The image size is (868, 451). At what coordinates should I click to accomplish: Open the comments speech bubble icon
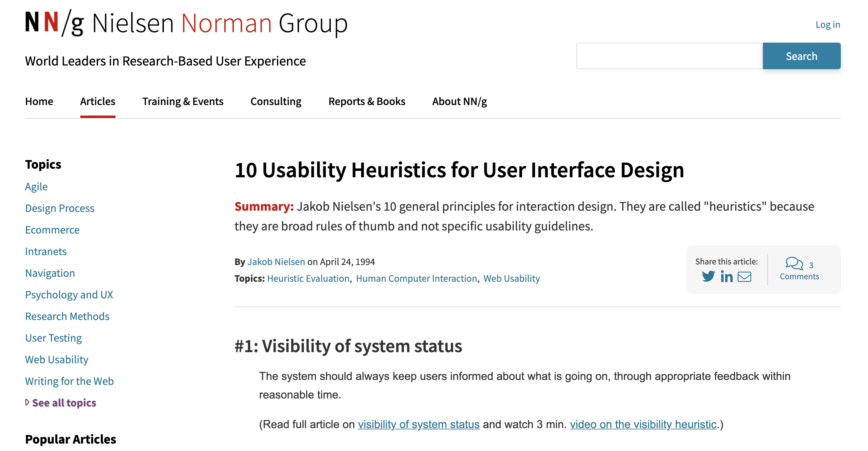794,263
